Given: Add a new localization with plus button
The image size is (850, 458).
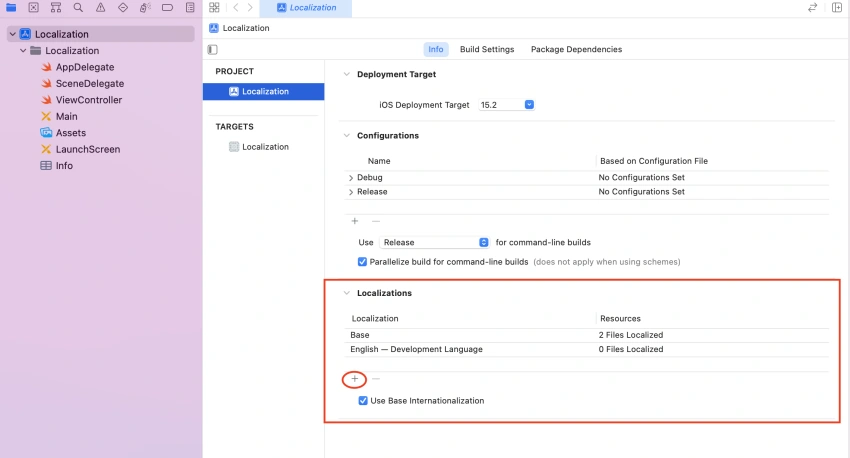Looking at the screenshot, I should [x=355, y=379].
